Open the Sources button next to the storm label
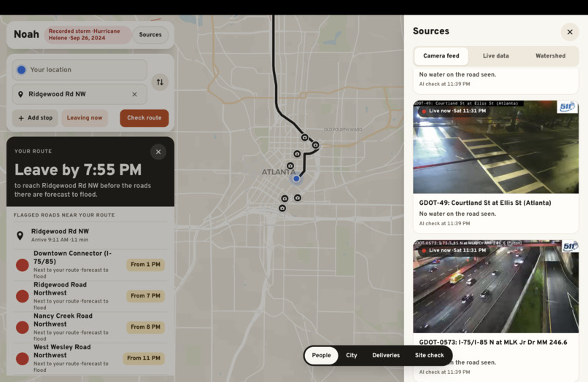 tap(150, 34)
